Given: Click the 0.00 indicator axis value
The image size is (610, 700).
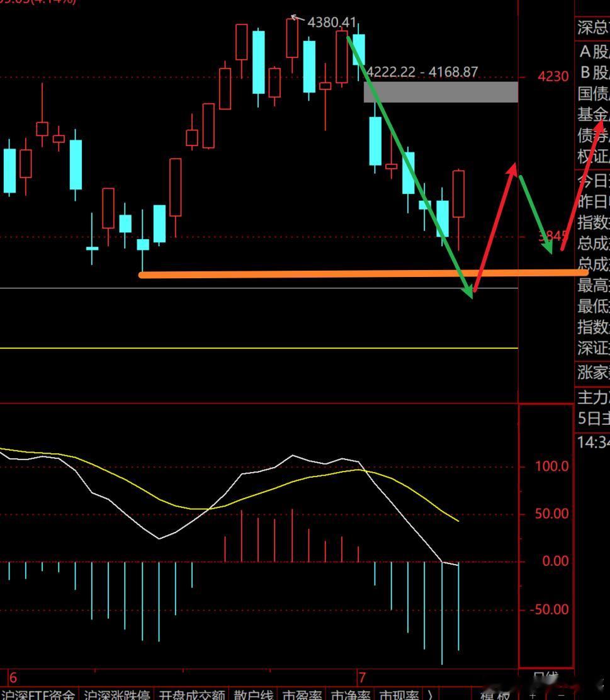Looking at the screenshot, I should pyautogui.click(x=555, y=561).
